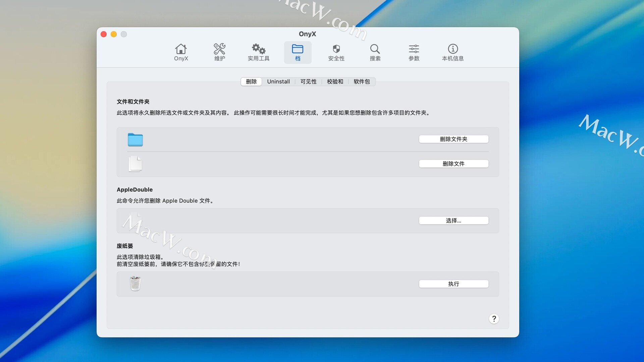Open the 本机信息 info icon

click(453, 52)
